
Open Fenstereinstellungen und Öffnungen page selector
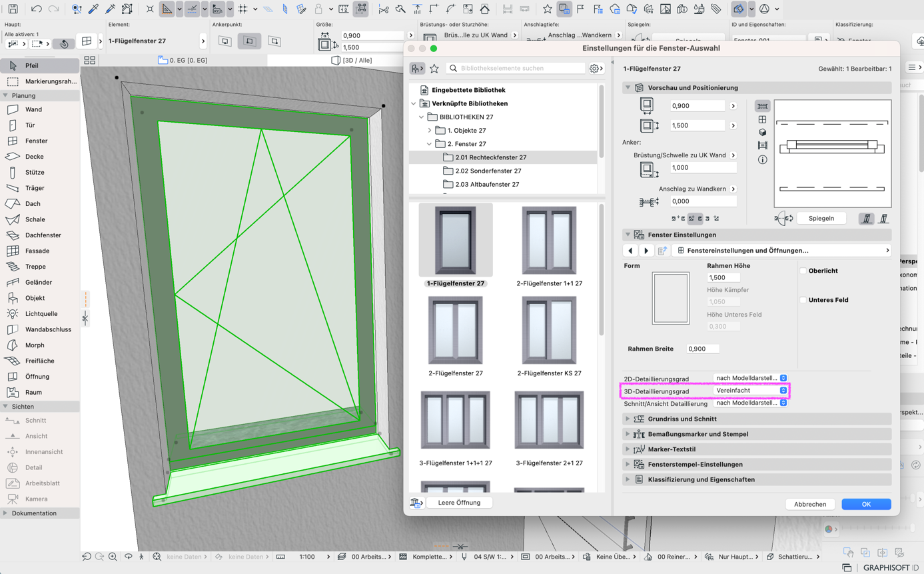point(781,251)
